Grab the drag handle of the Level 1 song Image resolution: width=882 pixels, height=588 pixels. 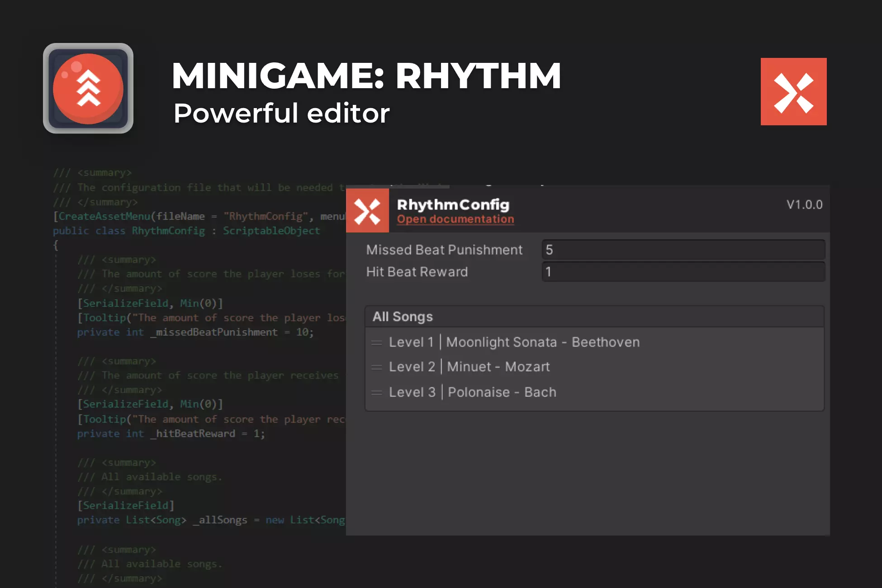[x=376, y=343]
